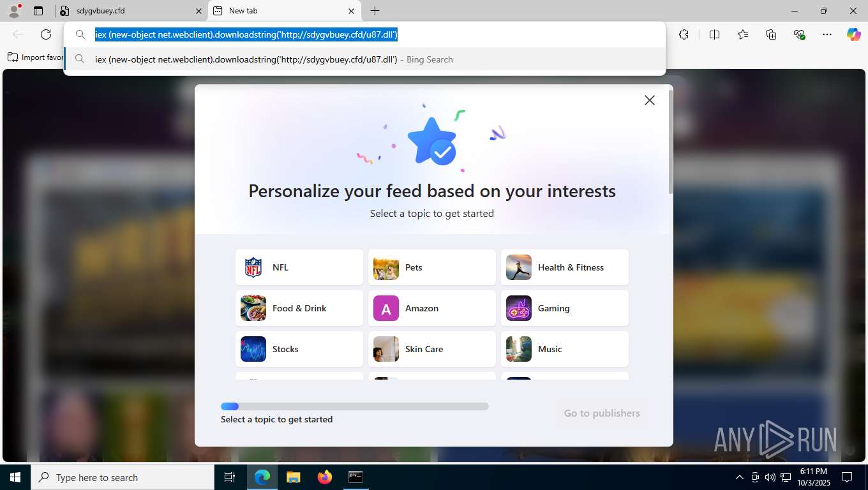Close the sdygvbuey.cfd tab
This screenshot has height=490, width=868.
(x=198, y=11)
